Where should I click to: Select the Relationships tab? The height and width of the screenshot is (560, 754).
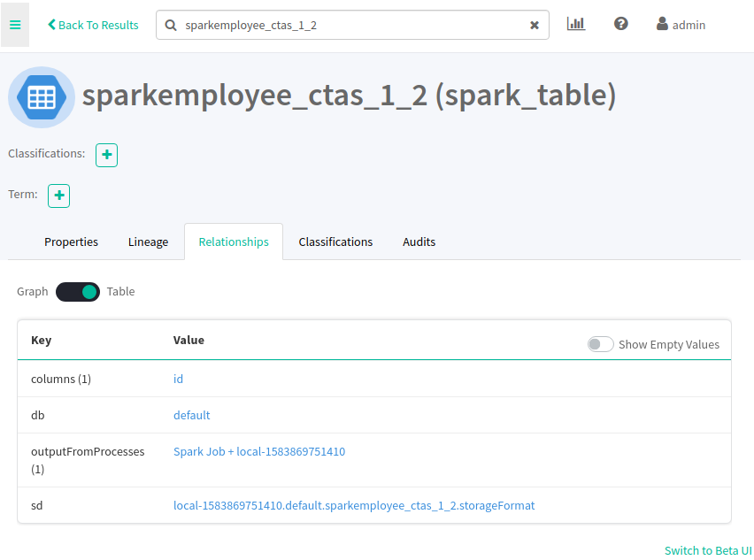tap(234, 242)
